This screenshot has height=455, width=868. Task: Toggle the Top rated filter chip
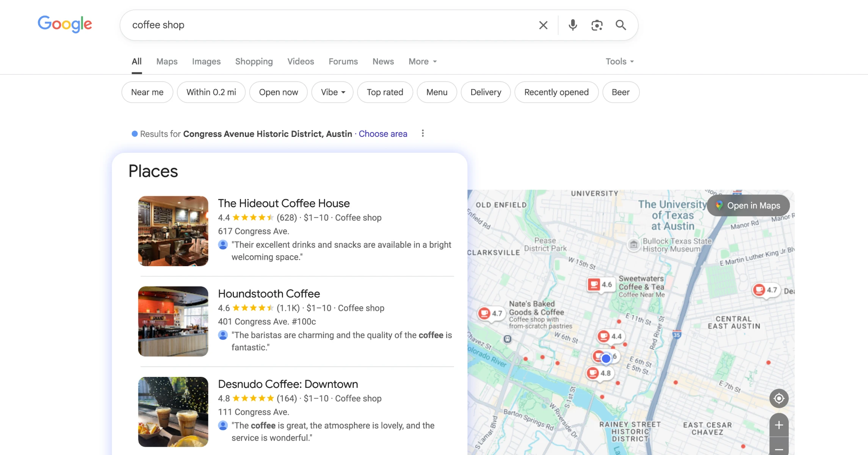385,92
